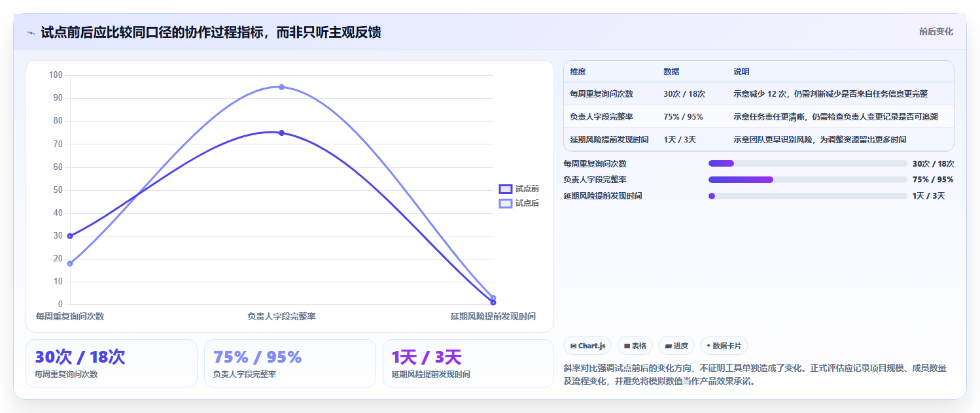The image size is (980, 413).
Task: Click x-axis label 负责人字段完整率
Action: pyautogui.click(x=281, y=316)
